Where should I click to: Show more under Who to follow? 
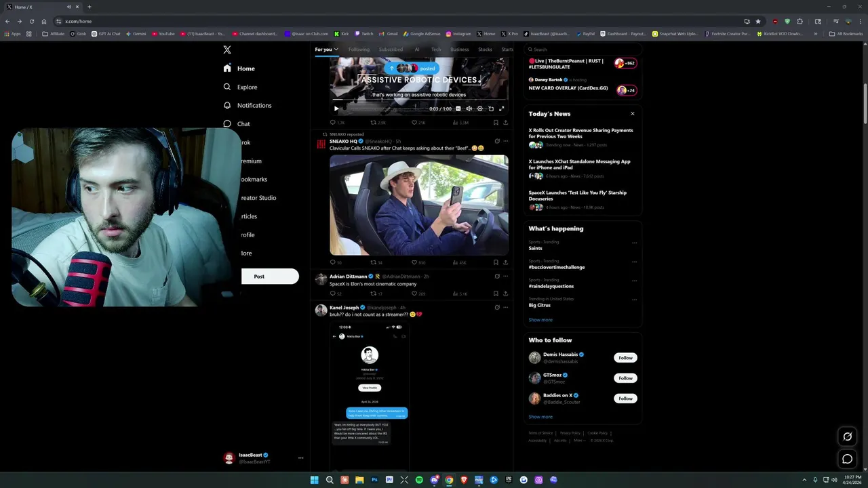coord(540,417)
